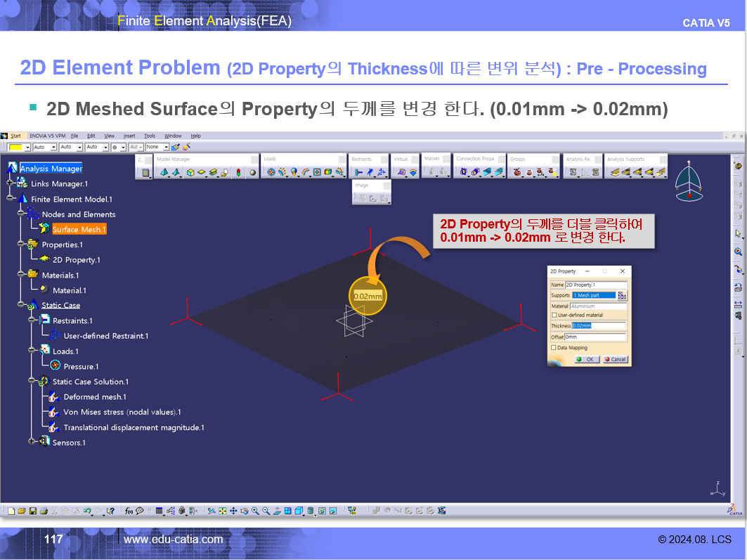Image resolution: width=747 pixels, height=560 pixels.
Task: Open the Tools menu
Action: (150, 136)
